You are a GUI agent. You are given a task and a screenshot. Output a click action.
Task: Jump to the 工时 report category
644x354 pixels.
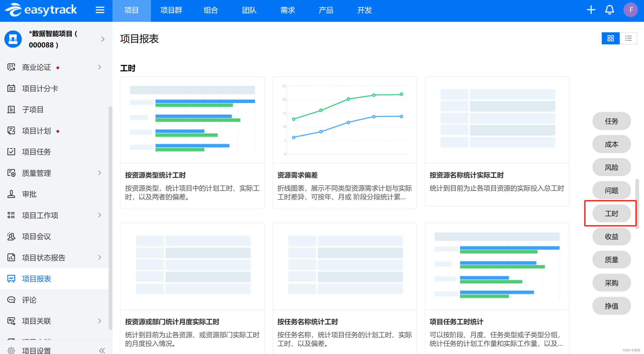tap(611, 213)
